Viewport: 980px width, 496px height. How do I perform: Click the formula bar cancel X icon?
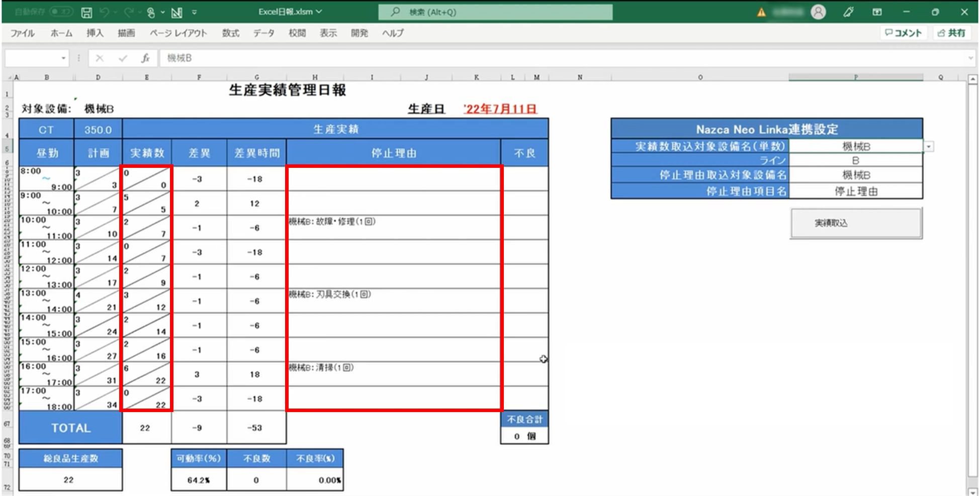100,58
